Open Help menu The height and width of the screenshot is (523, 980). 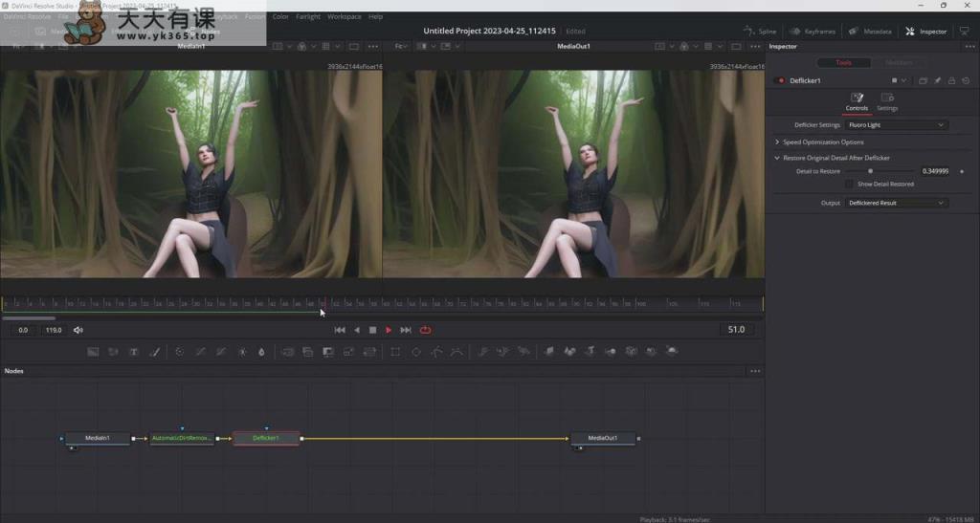pyautogui.click(x=375, y=17)
